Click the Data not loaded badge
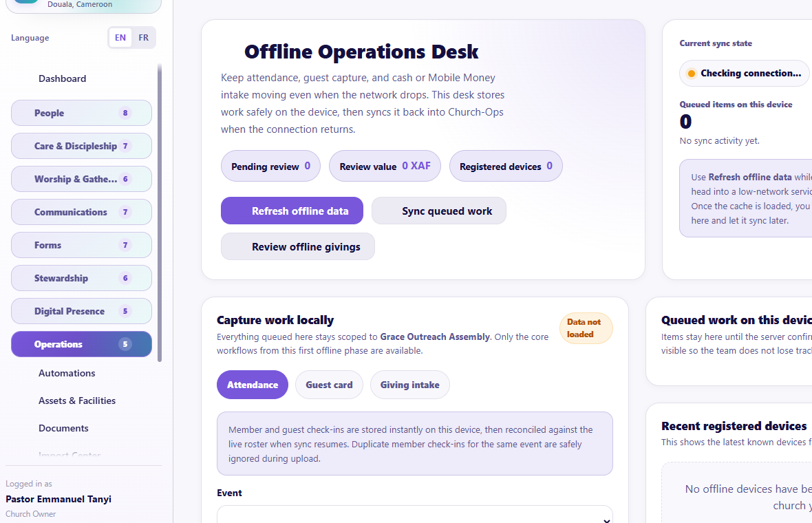This screenshot has width=812, height=523. tap(586, 328)
